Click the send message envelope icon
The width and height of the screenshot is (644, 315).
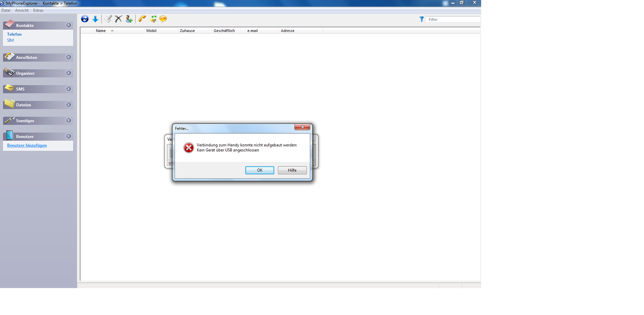[x=153, y=19]
